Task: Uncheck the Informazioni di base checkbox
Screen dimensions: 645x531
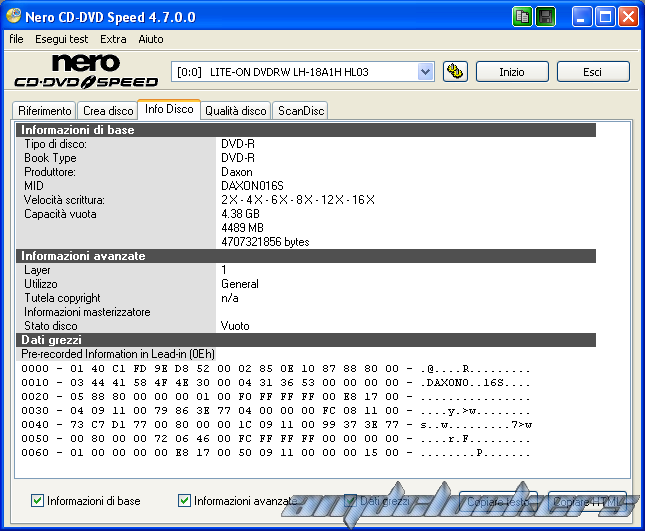Action: (x=38, y=500)
